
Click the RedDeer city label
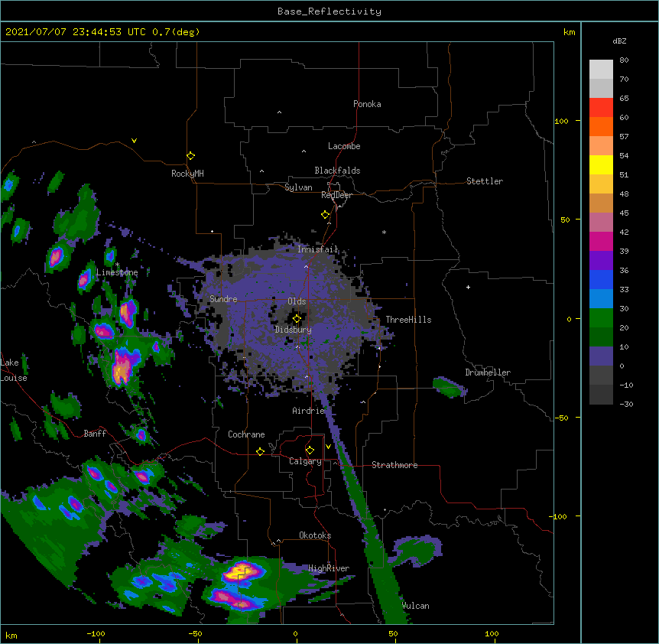pyautogui.click(x=336, y=195)
